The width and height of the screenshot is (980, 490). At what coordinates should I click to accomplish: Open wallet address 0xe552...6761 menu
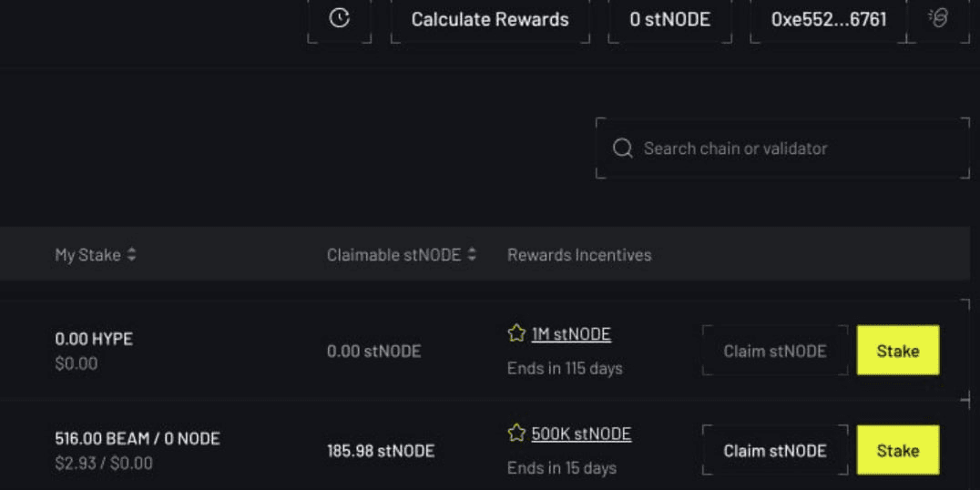tap(828, 19)
